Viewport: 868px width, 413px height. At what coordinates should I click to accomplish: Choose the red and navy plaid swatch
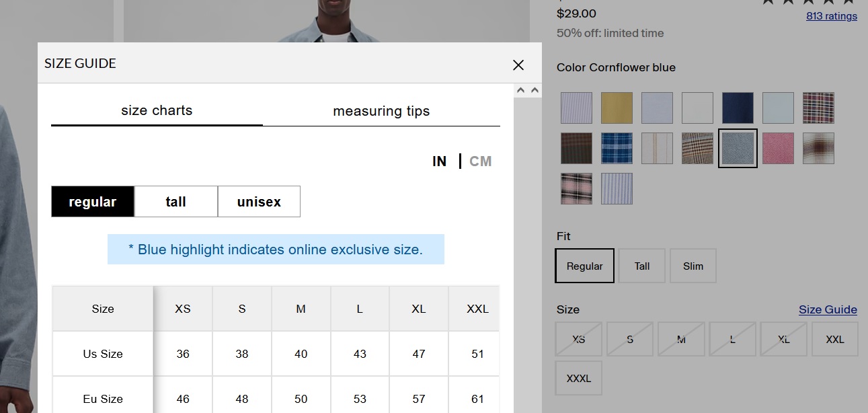tap(818, 108)
